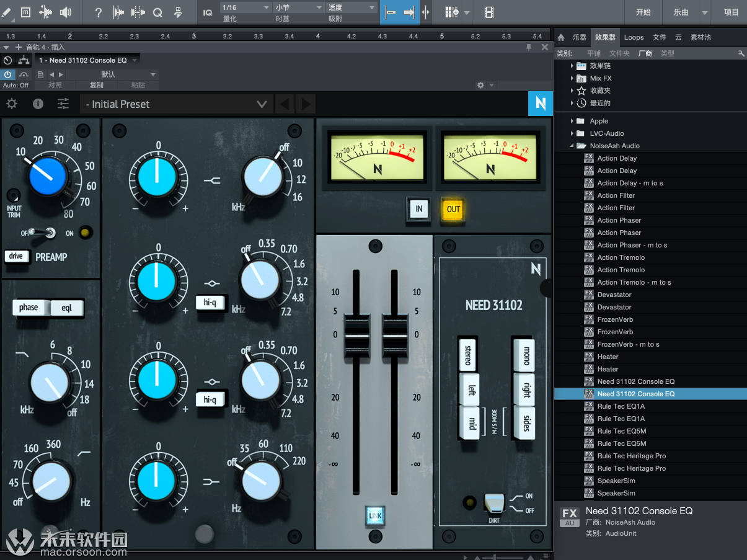
Task: Click the plus icon beside 音轨 4
Action: pos(18,47)
